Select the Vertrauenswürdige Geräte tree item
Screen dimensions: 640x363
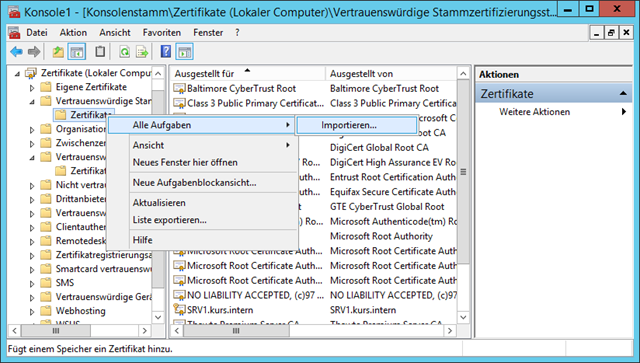click(x=104, y=297)
